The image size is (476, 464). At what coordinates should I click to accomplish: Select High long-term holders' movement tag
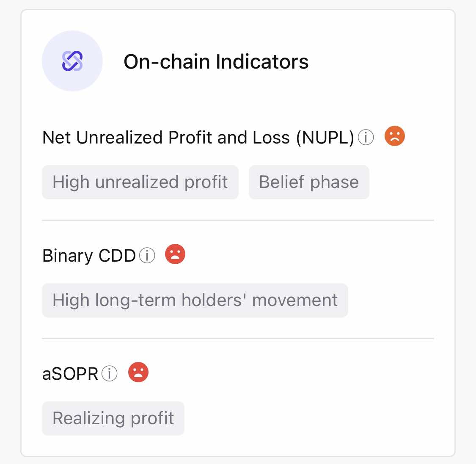pos(195,300)
